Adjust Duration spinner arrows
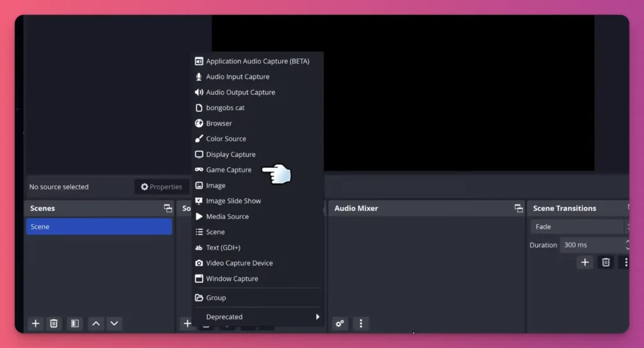644x348 pixels. [627, 245]
